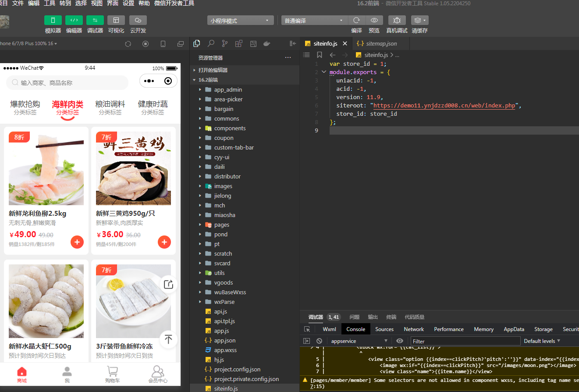Toggle the bookmark icon above the code editor
This screenshot has height=392, width=579.
320,54
